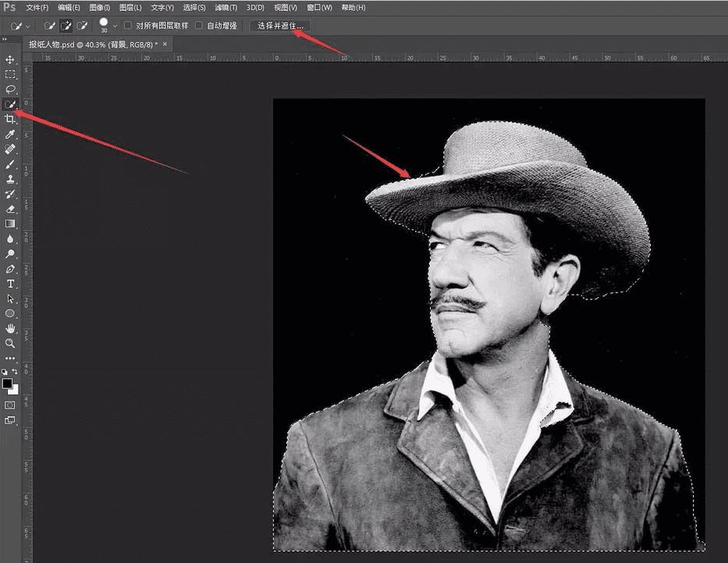
Task: Enable 对所有图层取样 checkbox
Action: click(129, 26)
